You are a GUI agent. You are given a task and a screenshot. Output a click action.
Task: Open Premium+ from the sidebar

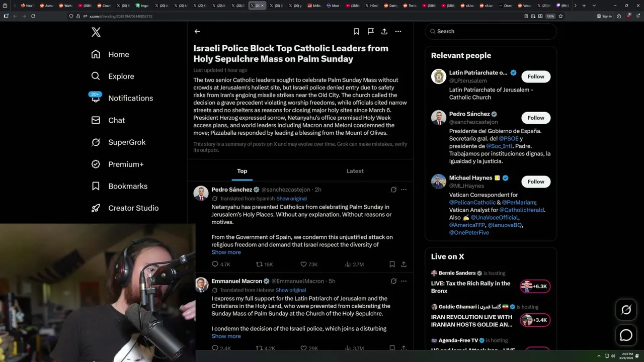click(x=117, y=164)
